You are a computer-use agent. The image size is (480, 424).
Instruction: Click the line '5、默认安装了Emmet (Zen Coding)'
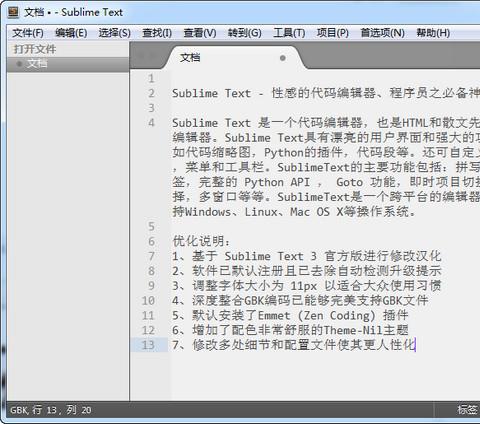(x=290, y=315)
